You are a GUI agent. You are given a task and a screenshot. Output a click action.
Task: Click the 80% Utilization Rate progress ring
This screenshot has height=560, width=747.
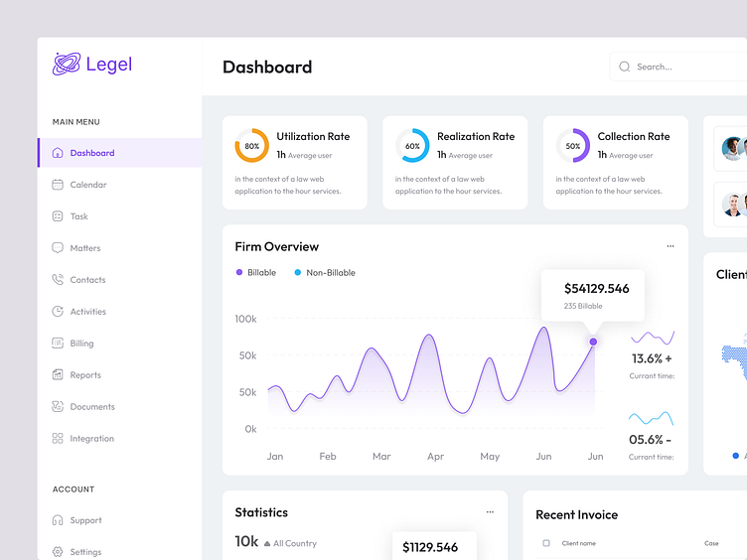pyautogui.click(x=251, y=146)
